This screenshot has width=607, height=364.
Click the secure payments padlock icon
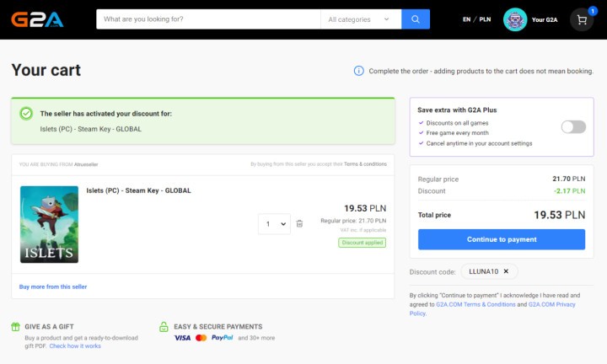coord(164,327)
